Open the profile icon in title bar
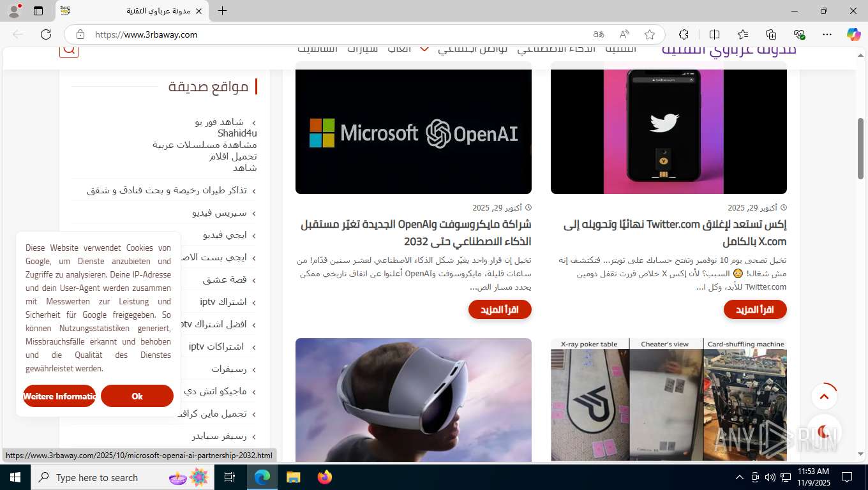Screen dimensions: 868x490 (x=14, y=11)
